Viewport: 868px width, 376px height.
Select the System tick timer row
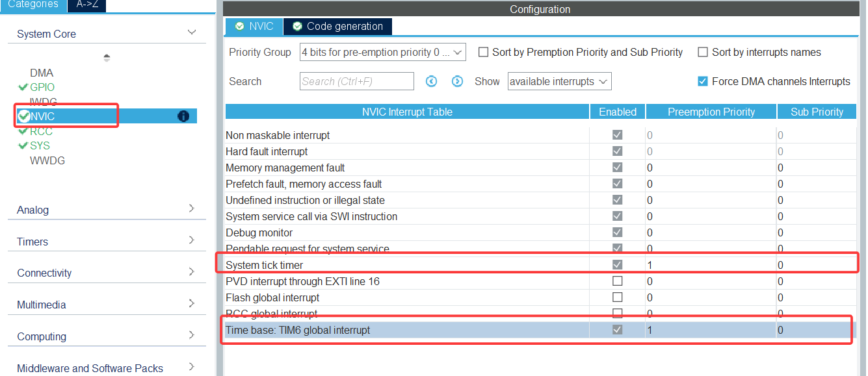540,265
